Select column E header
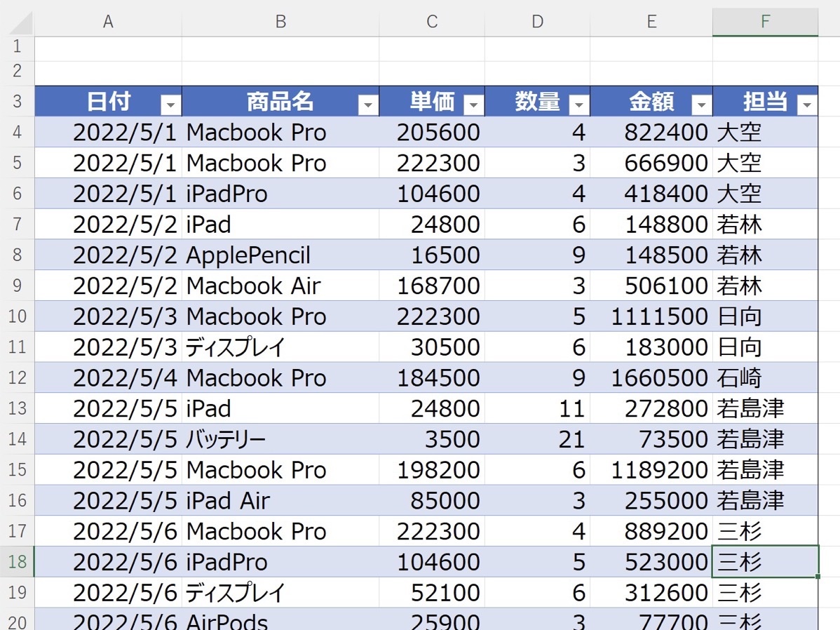The height and width of the screenshot is (630, 840). [x=651, y=22]
